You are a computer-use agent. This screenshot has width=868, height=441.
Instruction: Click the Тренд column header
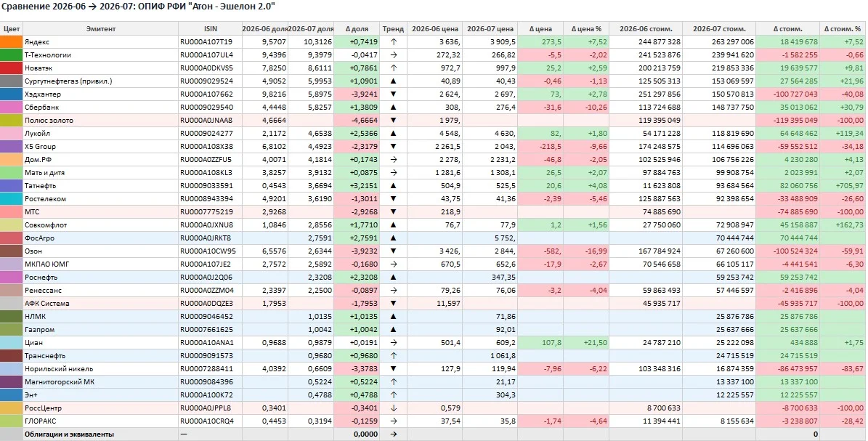pyautogui.click(x=393, y=29)
